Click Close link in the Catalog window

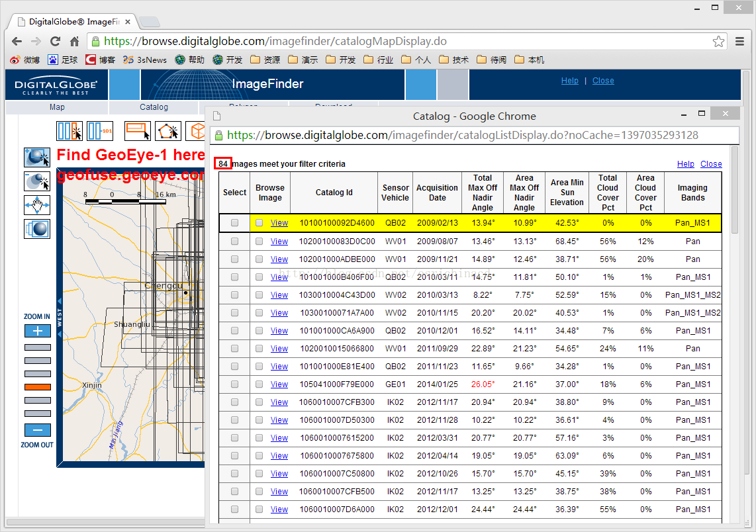(711, 164)
